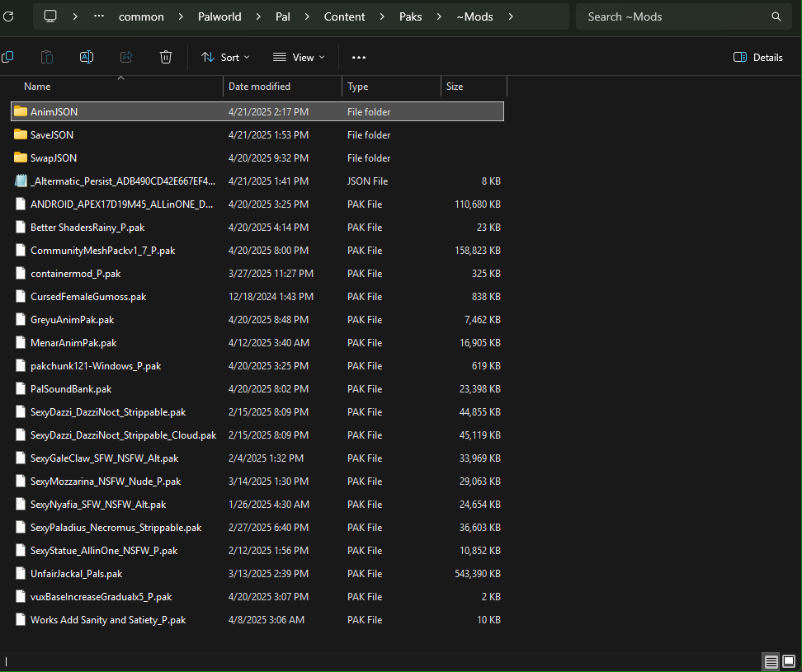The width and height of the screenshot is (802, 672).
Task: Open the View dropdown menu
Action: click(299, 57)
